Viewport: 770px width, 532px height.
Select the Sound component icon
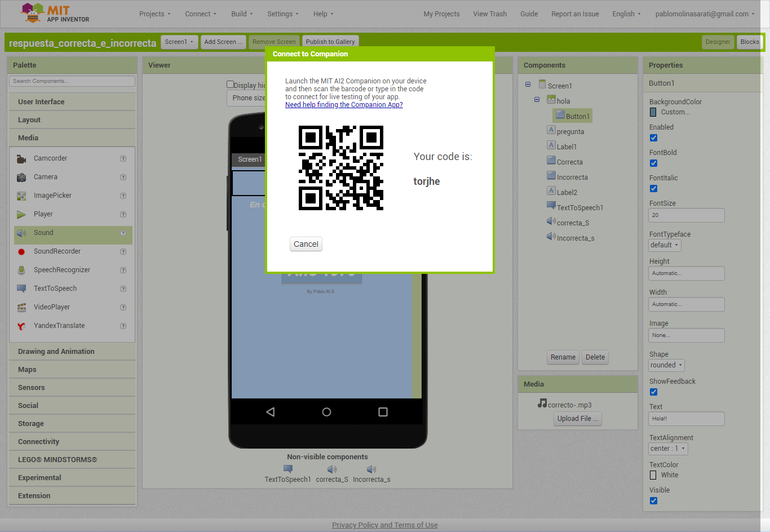(21, 233)
